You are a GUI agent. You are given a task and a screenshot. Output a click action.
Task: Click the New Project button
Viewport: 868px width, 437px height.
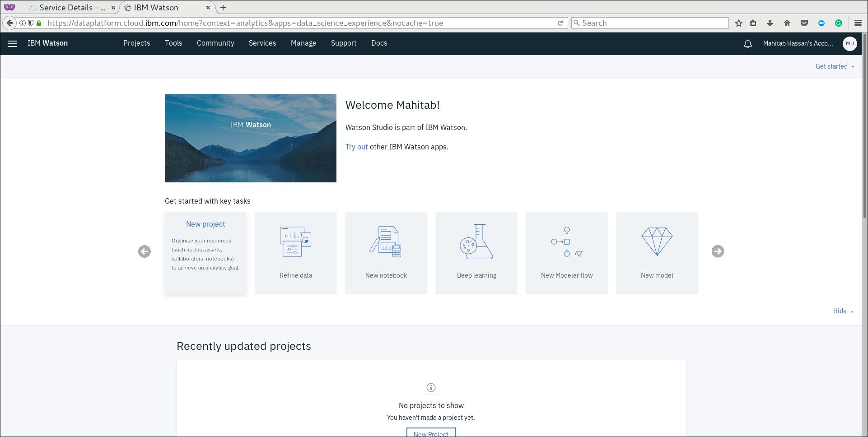point(431,432)
